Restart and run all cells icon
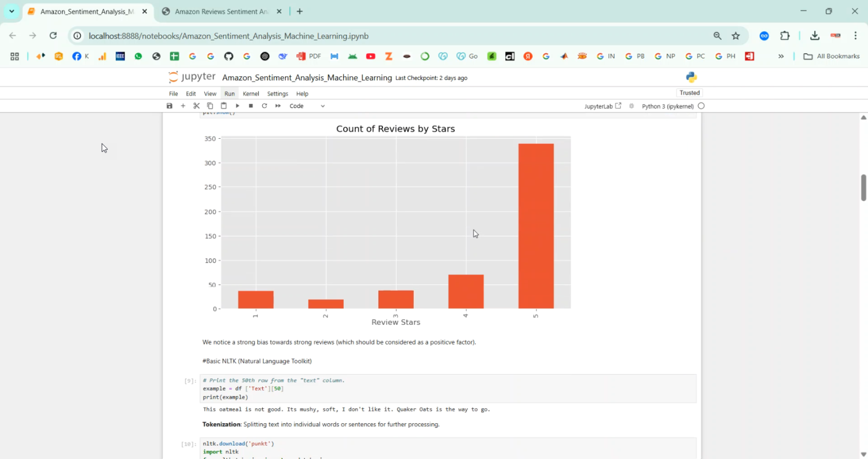 278,106
